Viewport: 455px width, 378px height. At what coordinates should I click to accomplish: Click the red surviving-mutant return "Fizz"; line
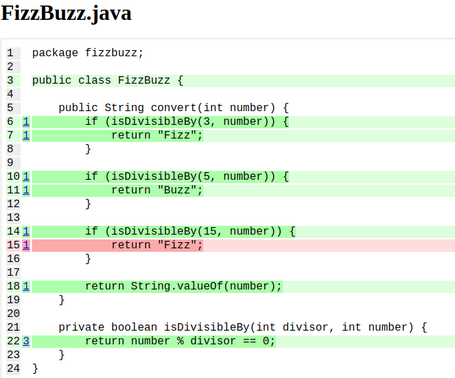pos(157,245)
